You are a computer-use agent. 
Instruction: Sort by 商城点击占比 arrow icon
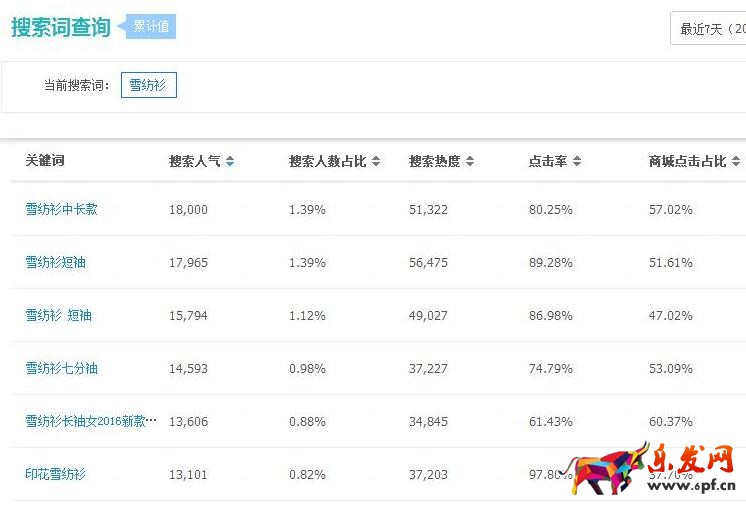coord(736,162)
